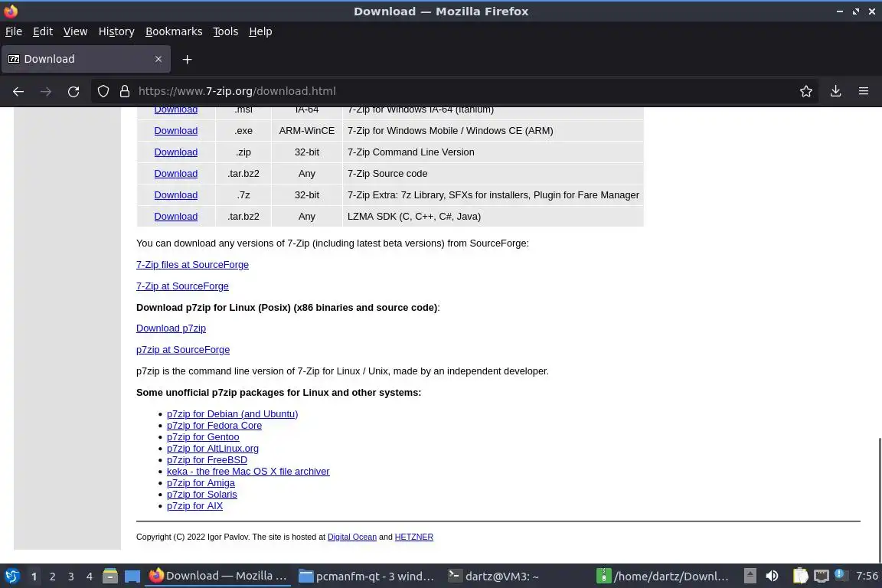This screenshot has width=882, height=588.
Task: Open p7zip for AltLinux.org link
Action: pos(213,449)
